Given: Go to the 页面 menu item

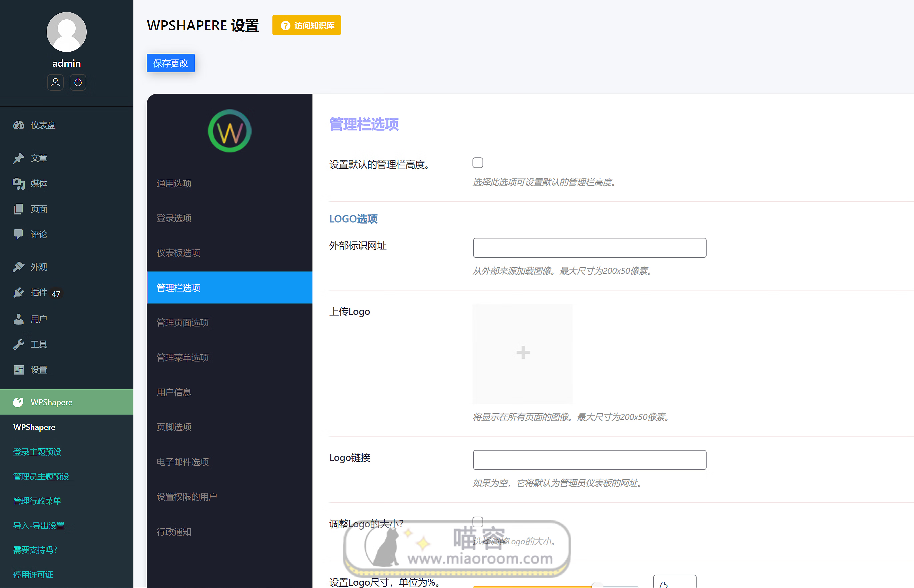Looking at the screenshot, I should coord(66,209).
